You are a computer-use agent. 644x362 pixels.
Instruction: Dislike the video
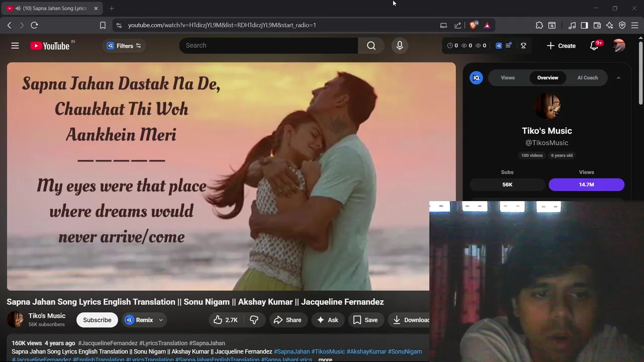pyautogui.click(x=254, y=320)
